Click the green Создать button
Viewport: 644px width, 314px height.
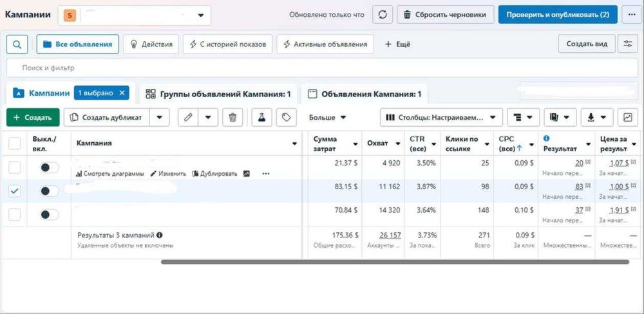tap(33, 117)
